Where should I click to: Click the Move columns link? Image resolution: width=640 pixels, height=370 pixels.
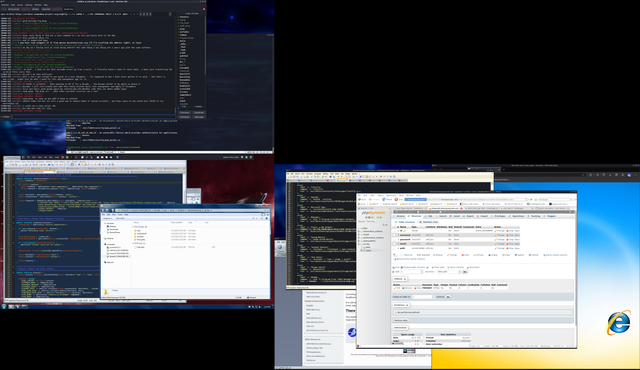click(x=456, y=267)
